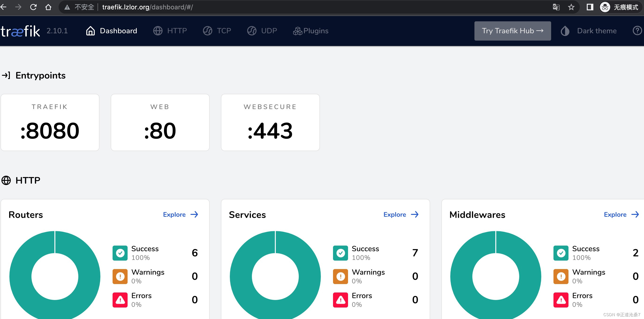Click the not-secure warning icon

[67, 7]
